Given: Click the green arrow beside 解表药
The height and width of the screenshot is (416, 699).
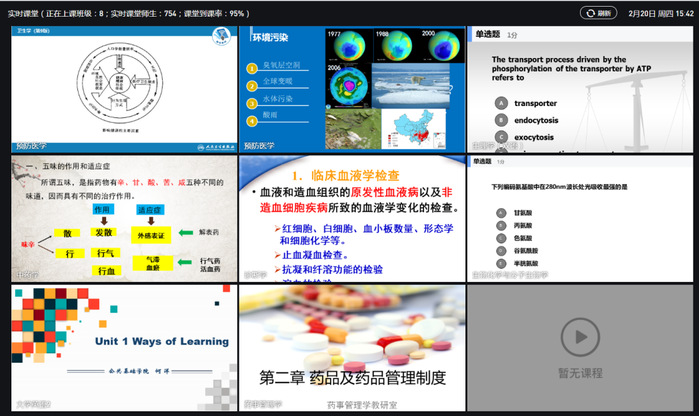Looking at the screenshot, I should pyautogui.click(x=185, y=232).
